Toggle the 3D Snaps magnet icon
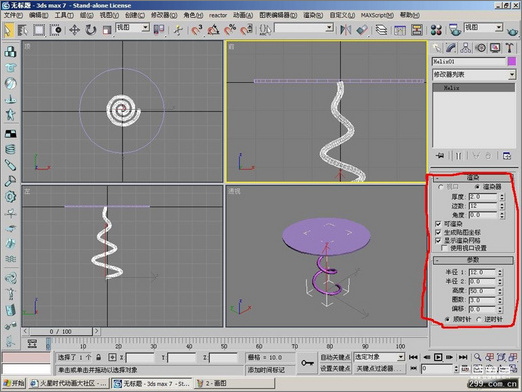Screen dimensions: 522x392 (x=197, y=30)
